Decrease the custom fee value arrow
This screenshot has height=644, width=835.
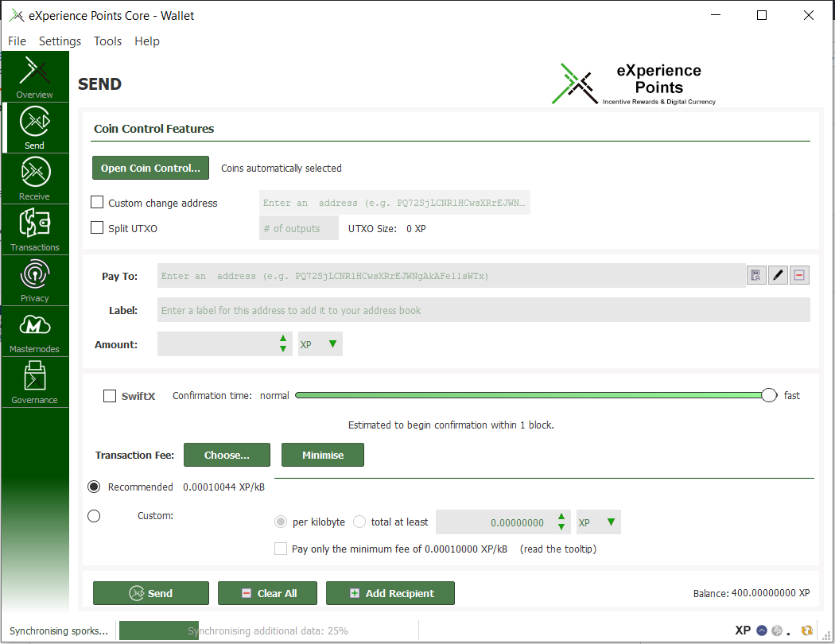tap(561, 527)
